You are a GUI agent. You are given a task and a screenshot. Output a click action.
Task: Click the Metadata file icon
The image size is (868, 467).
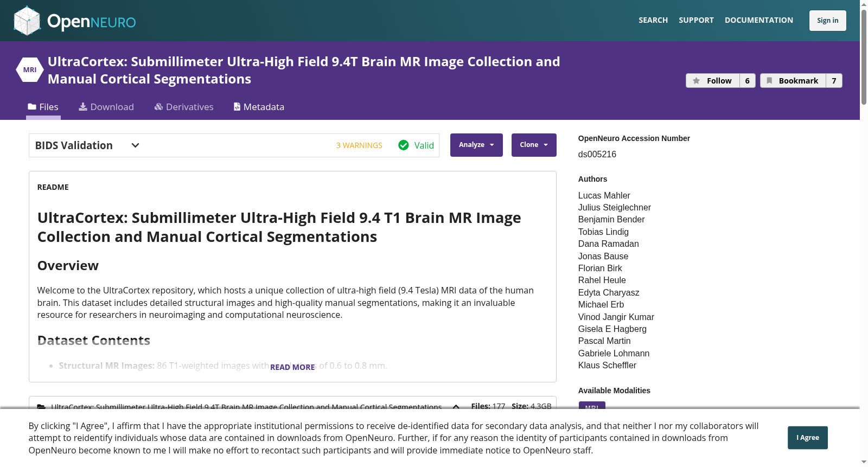pyautogui.click(x=237, y=107)
